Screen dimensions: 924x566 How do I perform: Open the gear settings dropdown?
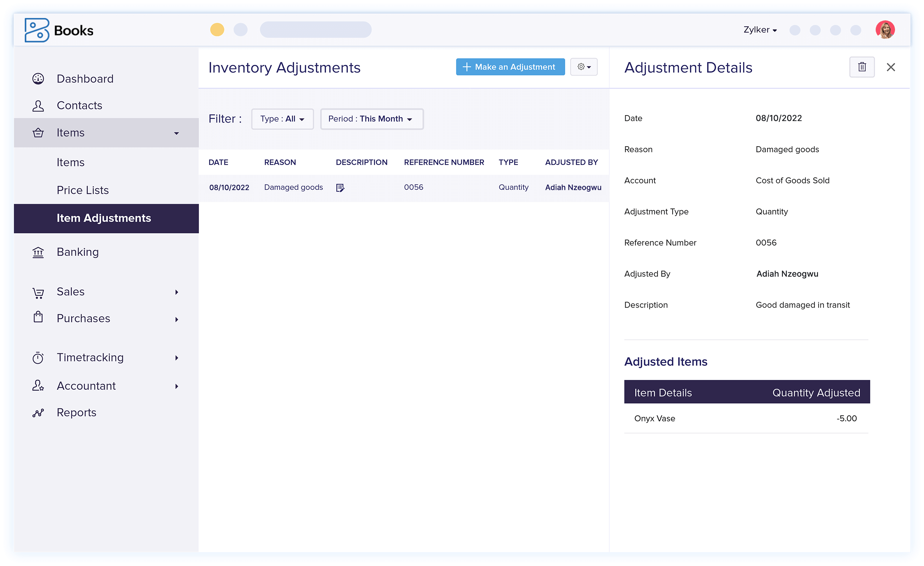(584, 67)
